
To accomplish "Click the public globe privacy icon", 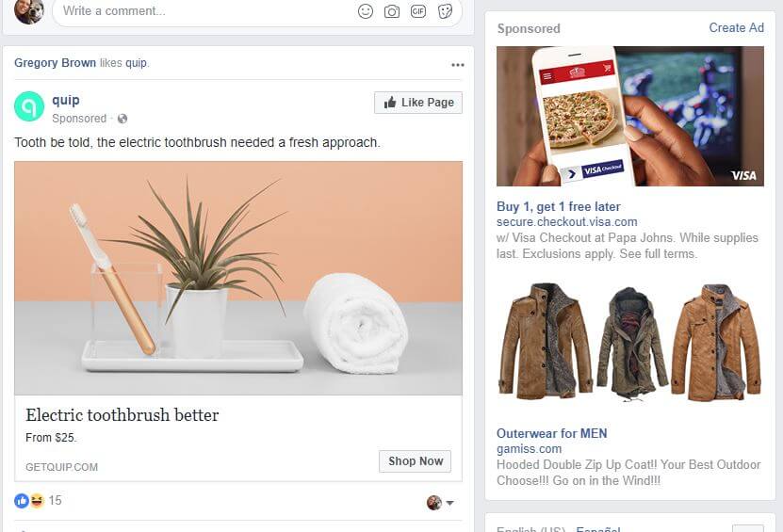I will coord(122,119).
